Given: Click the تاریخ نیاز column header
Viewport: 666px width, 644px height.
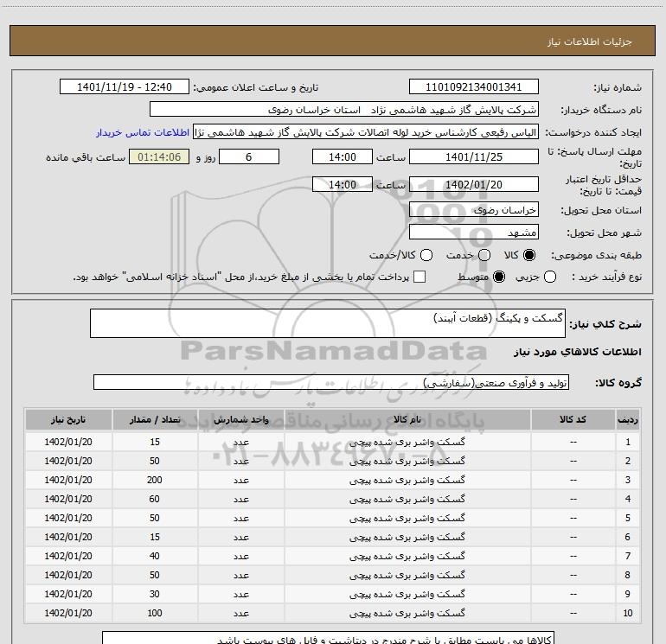Looking at the screenshot, I should 68,420.
